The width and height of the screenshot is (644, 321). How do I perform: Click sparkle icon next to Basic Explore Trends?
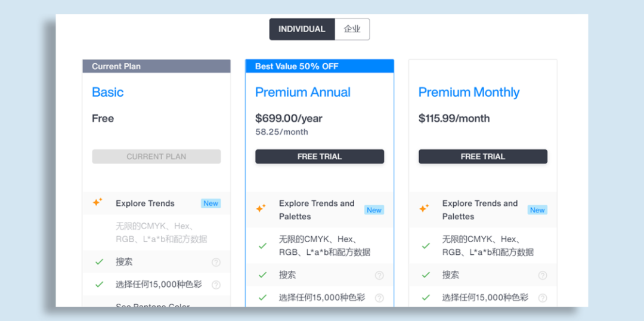[98, 202]
